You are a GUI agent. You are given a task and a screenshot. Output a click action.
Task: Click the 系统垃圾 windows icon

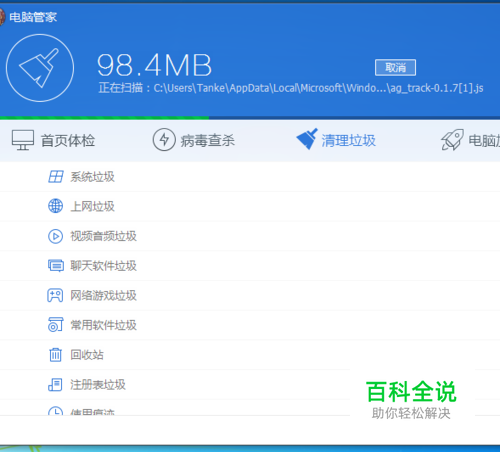pos(55,177)
